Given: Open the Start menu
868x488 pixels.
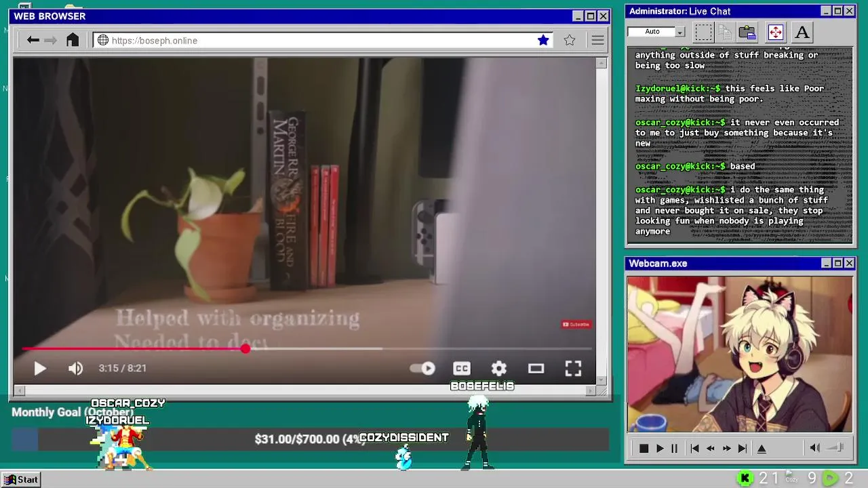Looking at the screenshot, I should coord(21,479).
